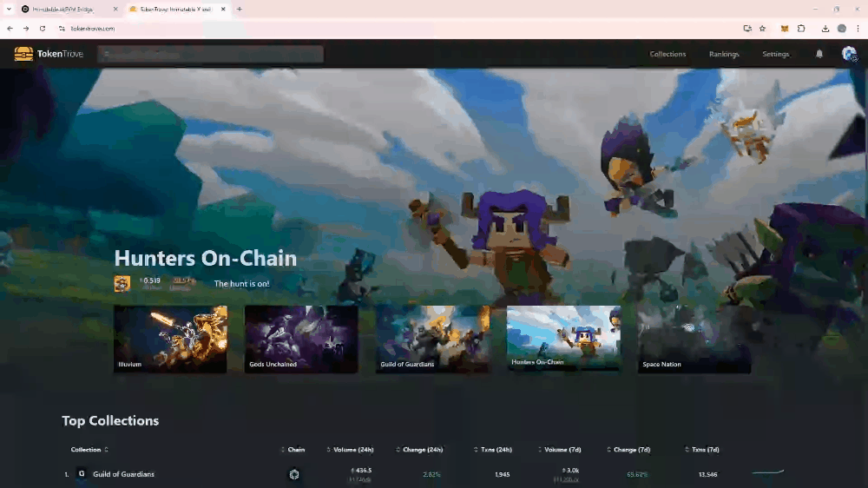This screenshot has width=868, height=488.
Task: Open the browser extensions puzzle icon
Action: coord(801,29)
